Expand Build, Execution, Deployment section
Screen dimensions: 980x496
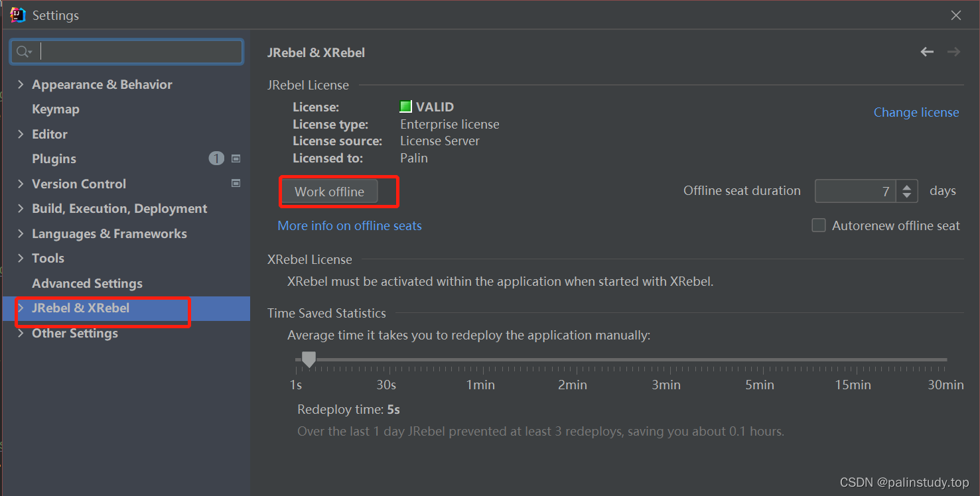21,208
